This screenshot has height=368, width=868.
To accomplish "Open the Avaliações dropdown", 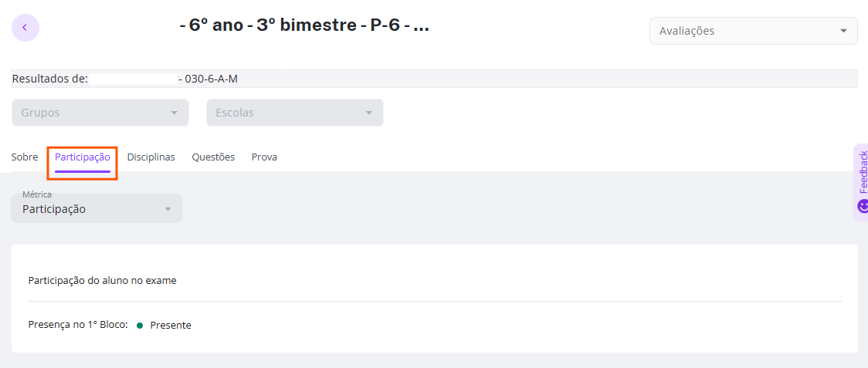I will tap(754, 31).
